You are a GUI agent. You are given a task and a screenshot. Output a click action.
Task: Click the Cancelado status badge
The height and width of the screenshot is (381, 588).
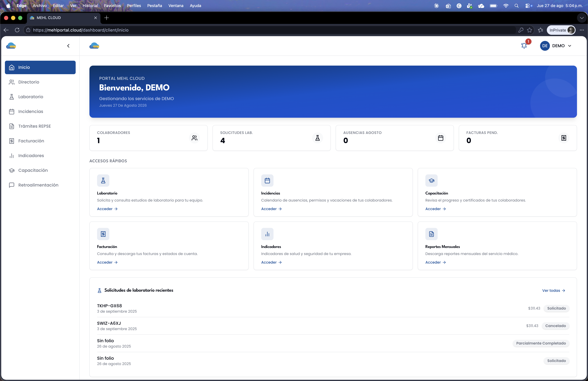pyautogui.click(x=555, y=326)
